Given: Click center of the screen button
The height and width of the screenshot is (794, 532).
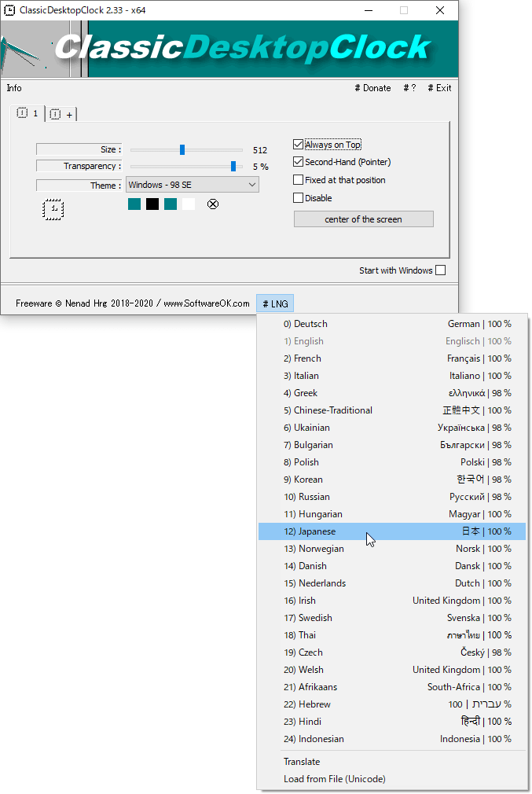Looking at the screenshot, I should 363,219.
